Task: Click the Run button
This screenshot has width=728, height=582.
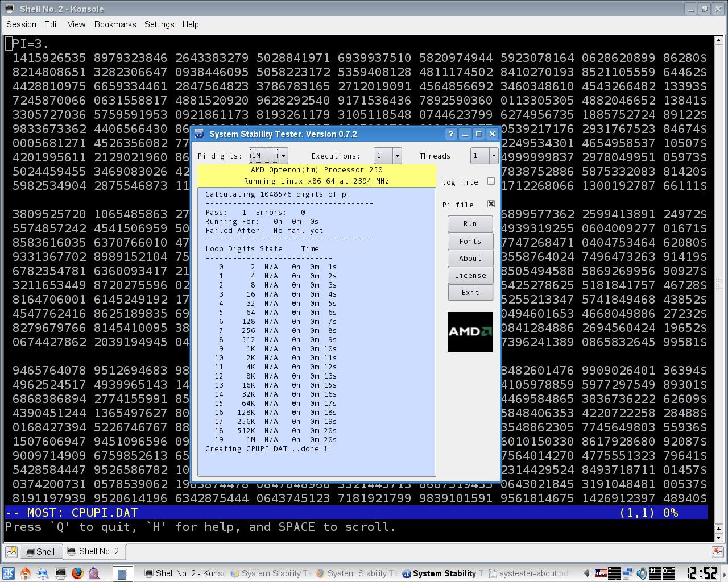Action: click(x=470, y=224)
